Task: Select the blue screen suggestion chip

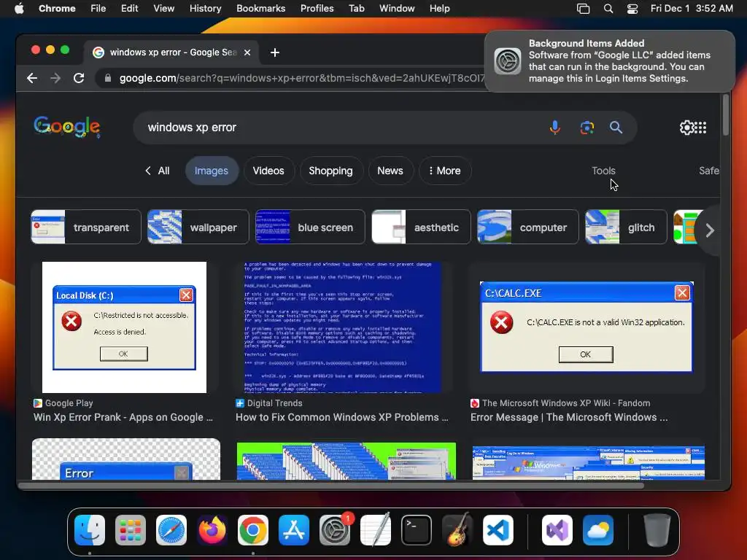Action: pos(310,227)
